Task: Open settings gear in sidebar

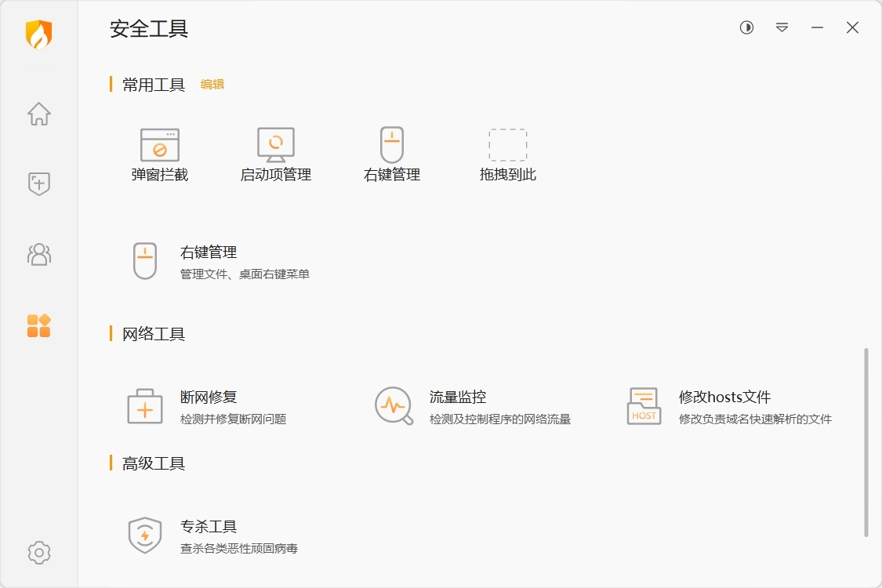Action: (39, 552)
